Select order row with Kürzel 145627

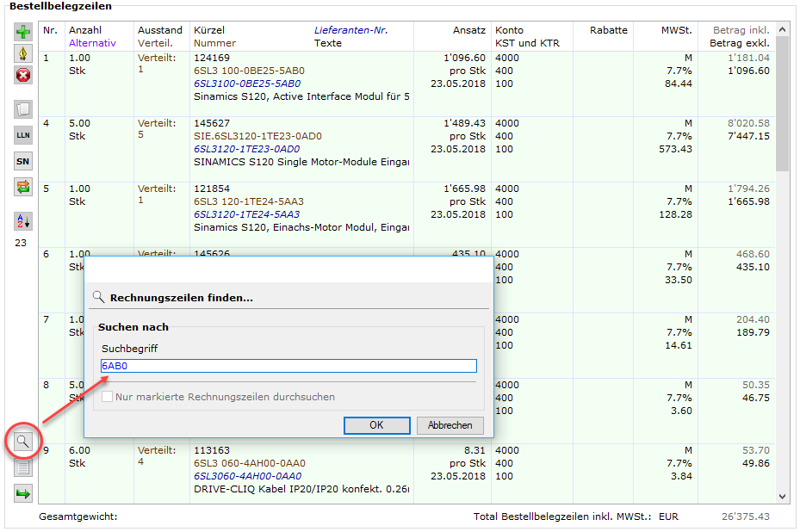pos(212,123)
